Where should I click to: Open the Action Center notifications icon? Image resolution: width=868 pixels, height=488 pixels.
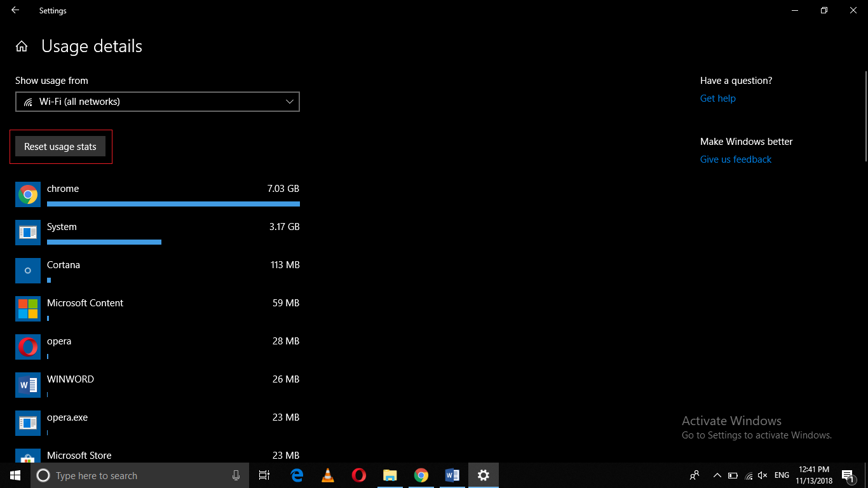point(848,475)
